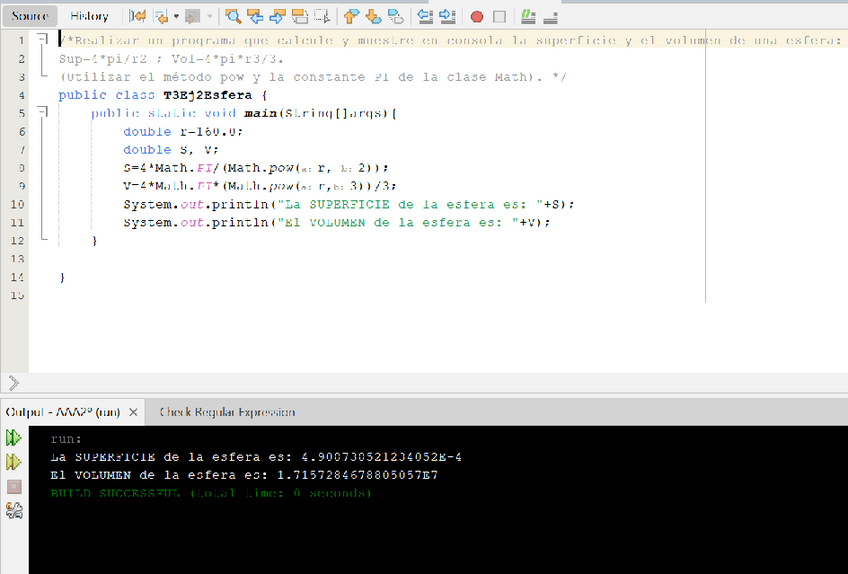Go to Previous Bookmark icon
Screen dimensions: 848x574
[x=350, y=16]
